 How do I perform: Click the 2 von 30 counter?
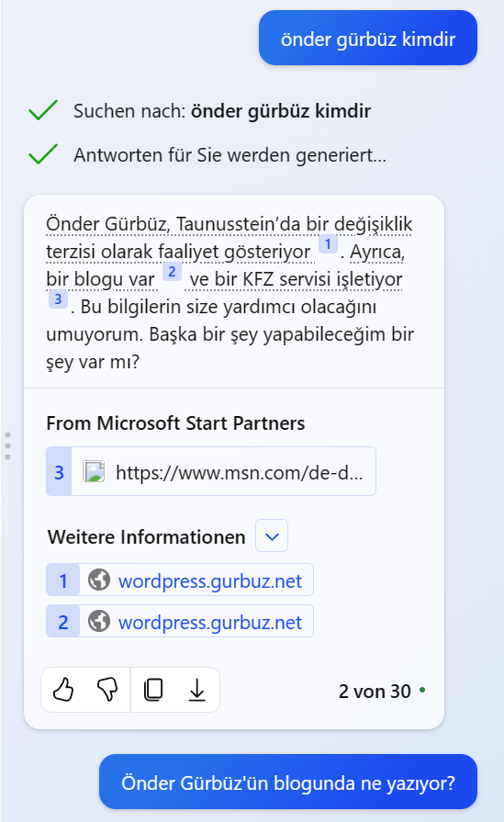(x=375, y=692)
